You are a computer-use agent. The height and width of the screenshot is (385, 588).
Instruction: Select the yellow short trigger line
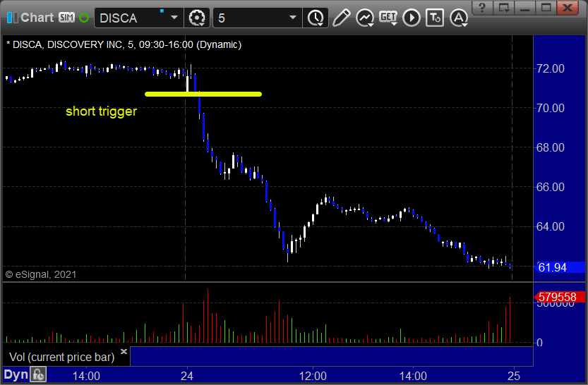[203, 94]
